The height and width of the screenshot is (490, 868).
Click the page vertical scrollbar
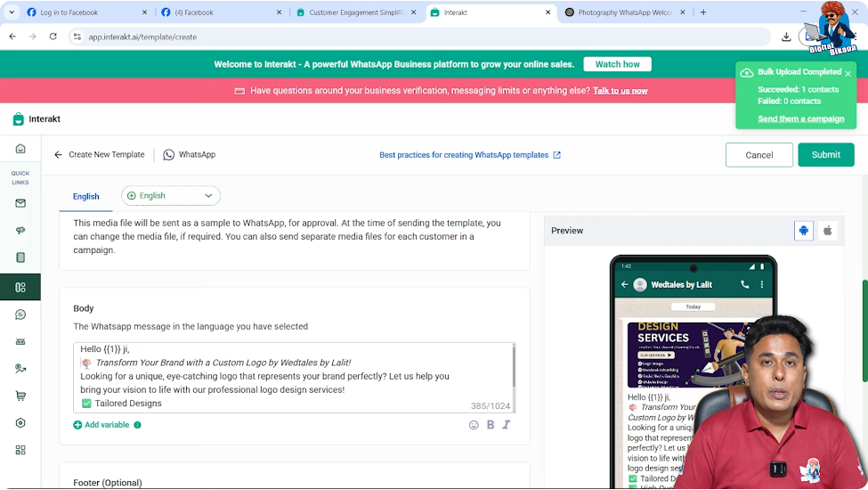(x=864, y=331)
